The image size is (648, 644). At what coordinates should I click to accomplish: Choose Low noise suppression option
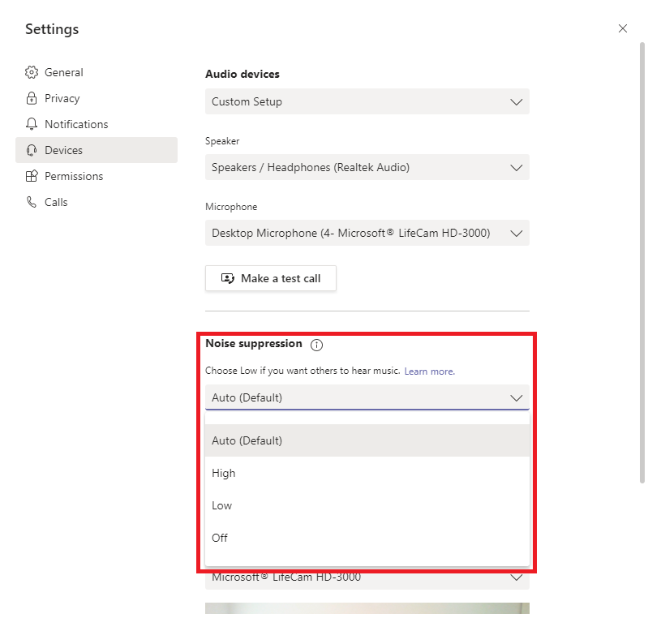click(x=367, y=505)
